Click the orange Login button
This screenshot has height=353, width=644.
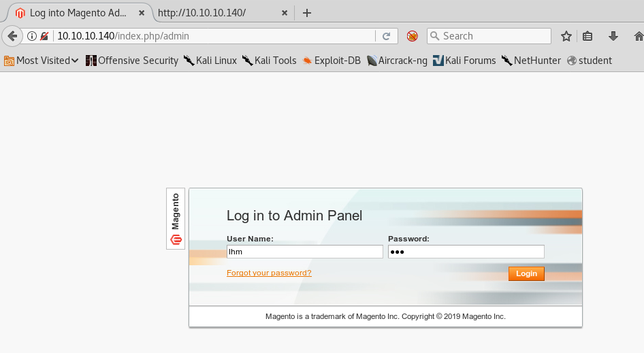(526, 273)
